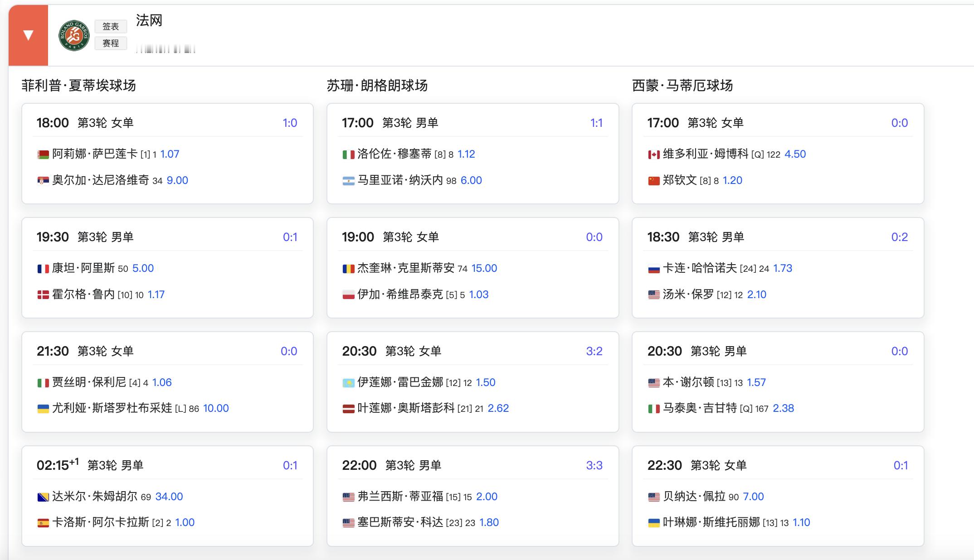The image size is (974, 560).
Task: Click Latvia flag beside 叶莲娜·奥斯塔彭科
Action: click(348, 409)
